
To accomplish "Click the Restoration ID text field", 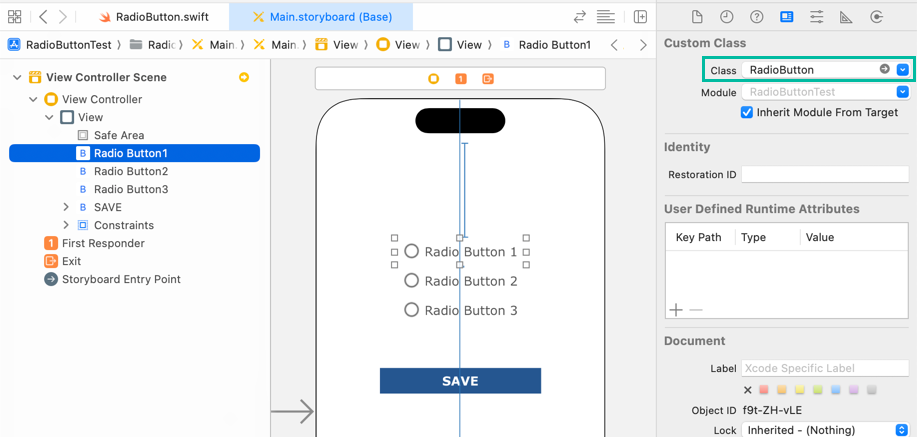I will pyautogui.click(x=824, y=175).
